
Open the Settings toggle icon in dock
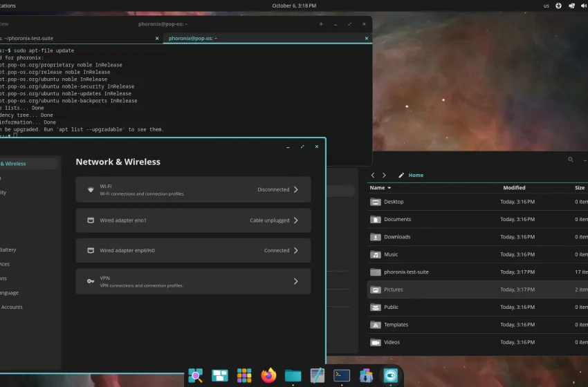[390, 375]
